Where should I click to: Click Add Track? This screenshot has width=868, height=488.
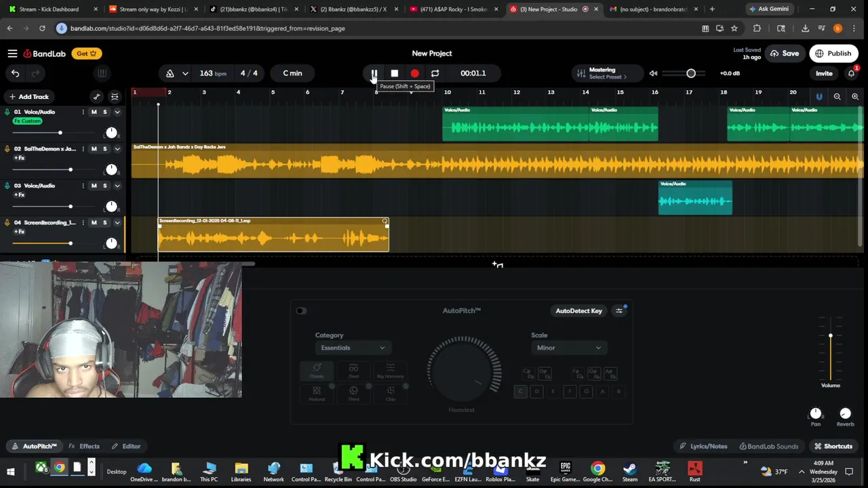28,97
